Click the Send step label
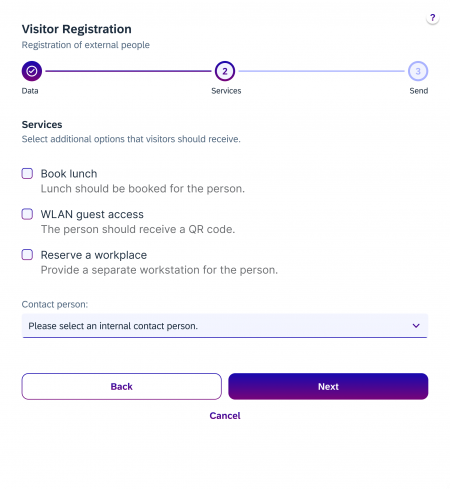450x489 pixels. pyautogui.click(x=419, y=91)
